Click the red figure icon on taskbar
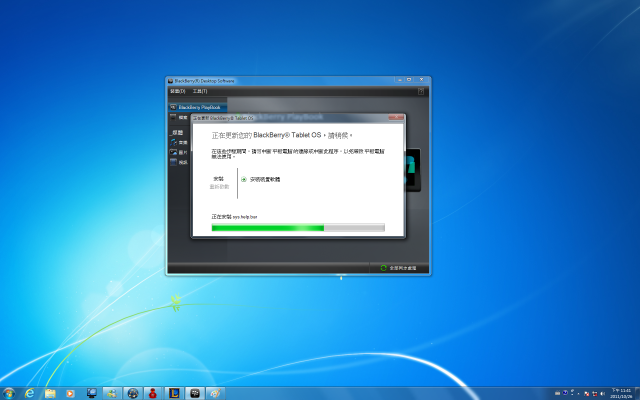This screenshot has height=400, width=640. [x=153, y=393]
